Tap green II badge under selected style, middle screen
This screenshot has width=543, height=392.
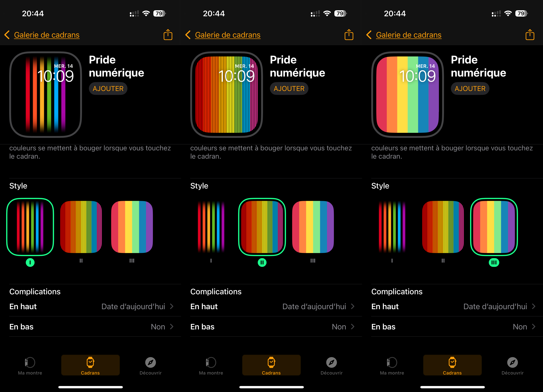tap(262, 263)
